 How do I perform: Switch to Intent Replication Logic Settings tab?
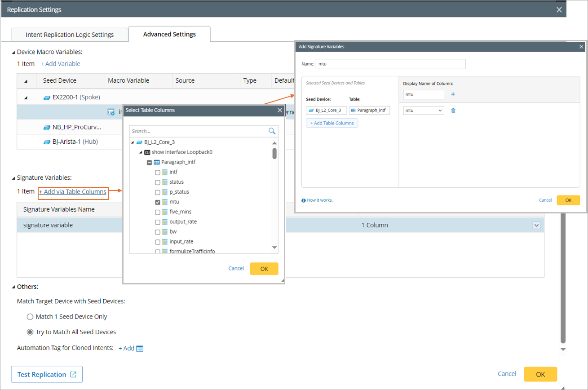70,35
